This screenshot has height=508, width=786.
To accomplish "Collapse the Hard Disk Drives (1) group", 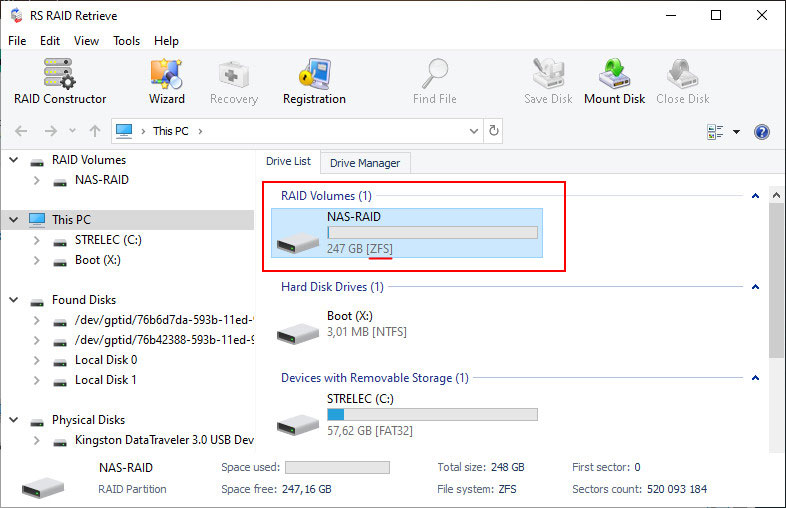I will pyautogui.click(x=755, y=287).
